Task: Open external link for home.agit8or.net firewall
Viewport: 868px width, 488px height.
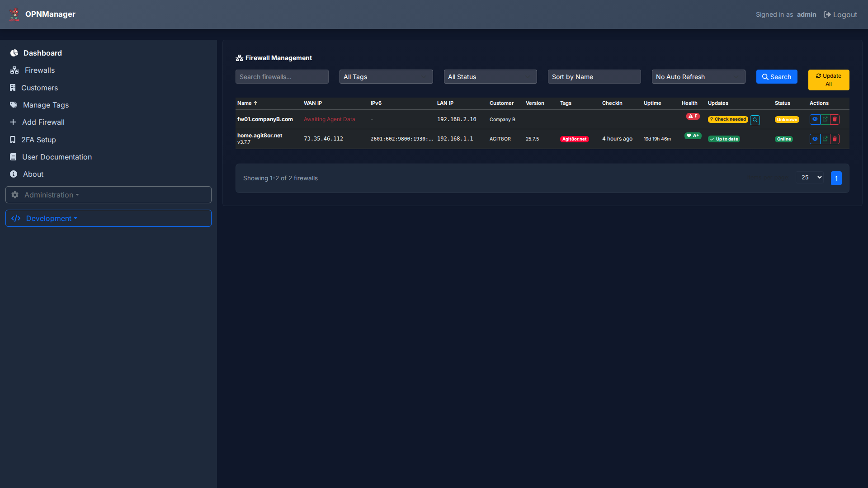Action: [x=825, y=139]
